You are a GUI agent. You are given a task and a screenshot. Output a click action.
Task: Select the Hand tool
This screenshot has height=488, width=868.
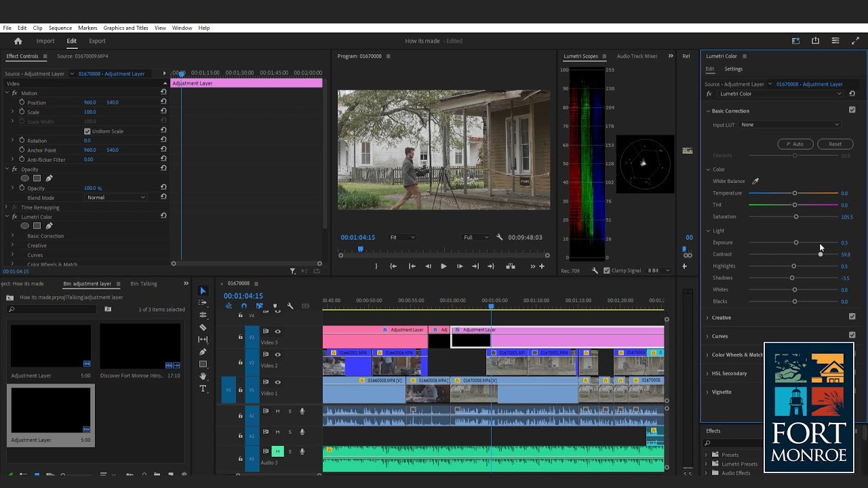coord(203,376)
